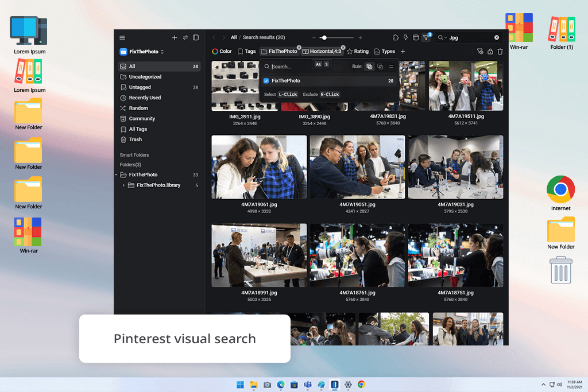
Task: Select thumbnail 4M7A18991.jpg
Action: pyautogui.click(x=259, y=255)
